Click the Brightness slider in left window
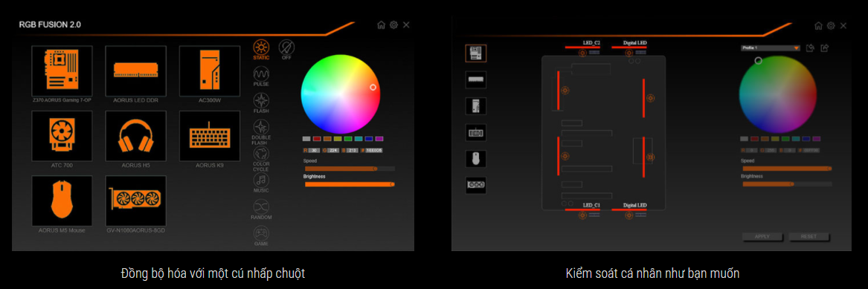This screenshot has height=289, width=868. 350,184
